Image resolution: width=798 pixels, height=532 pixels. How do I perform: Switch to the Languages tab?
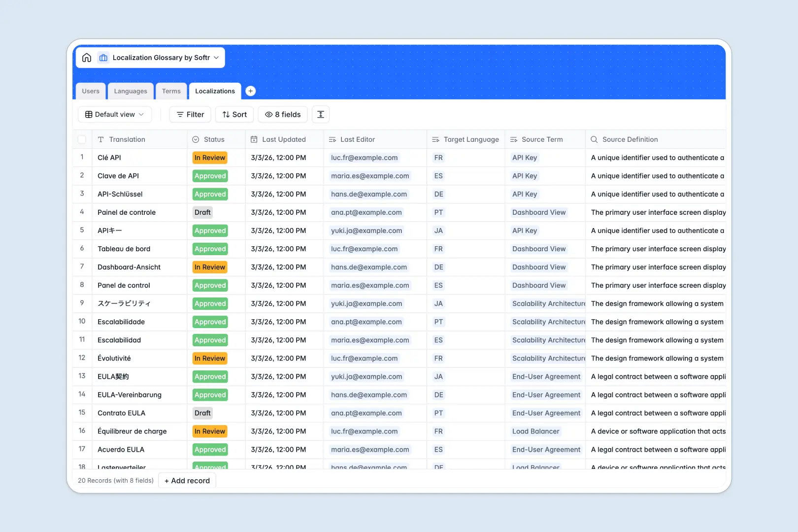click(x=131, y=91)
